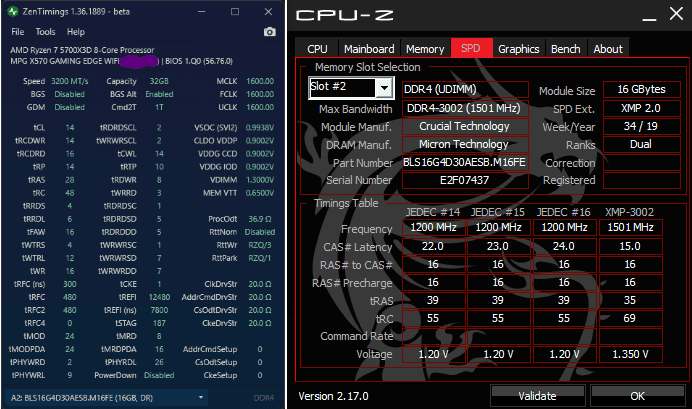Click the JEDEC #15 CAS# Latency 23.0 cell
692x409 pixels.
point(498,246)
